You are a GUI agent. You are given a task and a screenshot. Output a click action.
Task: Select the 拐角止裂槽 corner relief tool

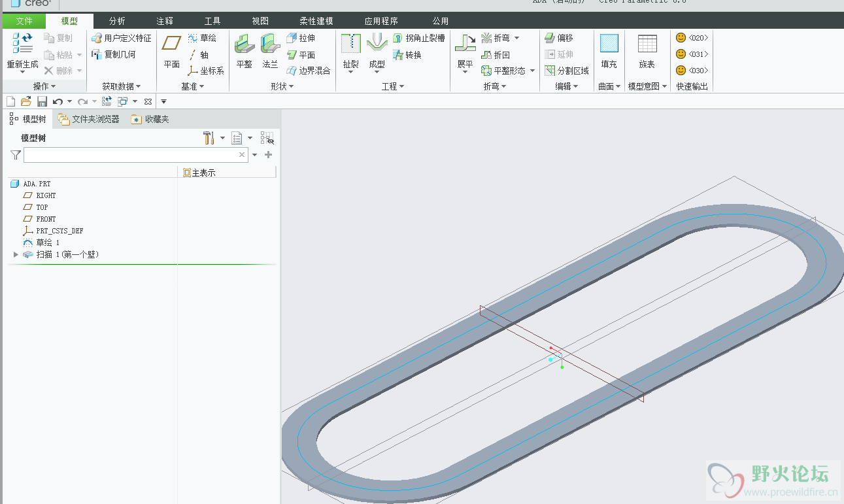coord(419,38)
